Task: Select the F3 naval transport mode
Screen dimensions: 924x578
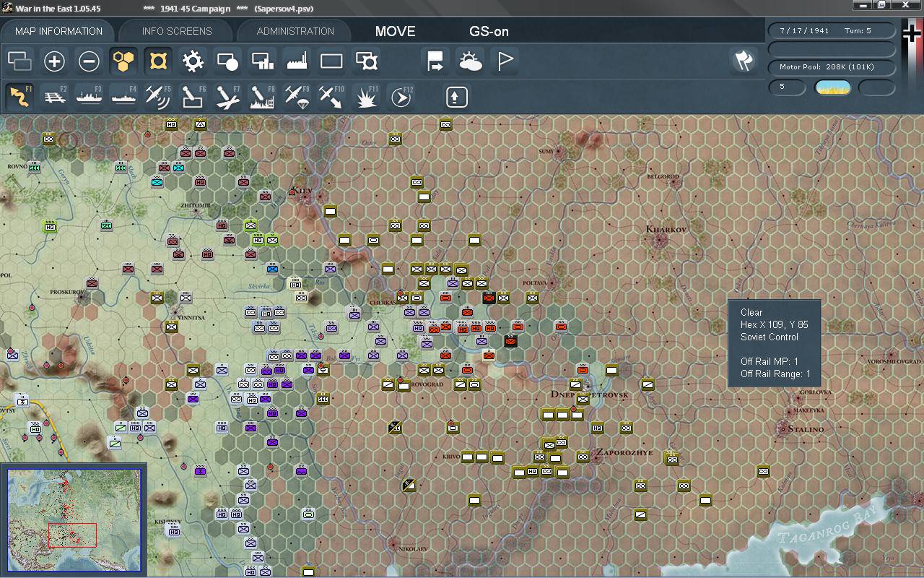Action: tap(89, 96)
